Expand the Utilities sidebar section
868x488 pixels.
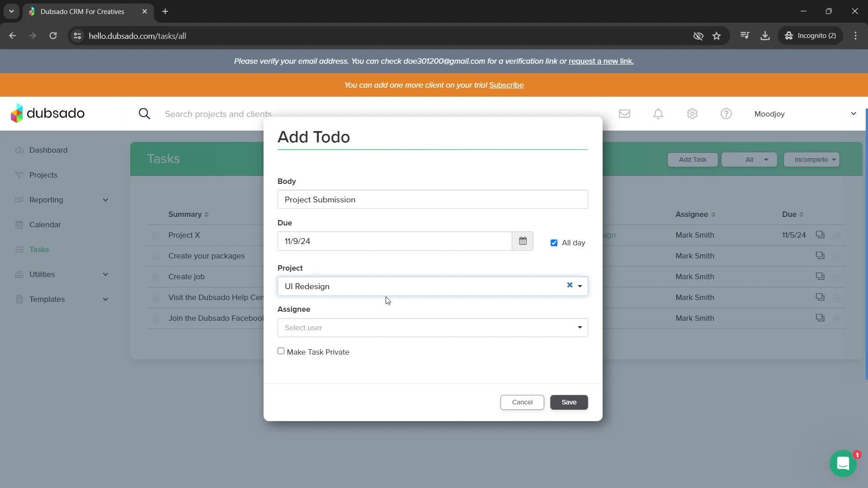[x=105, y=274]
